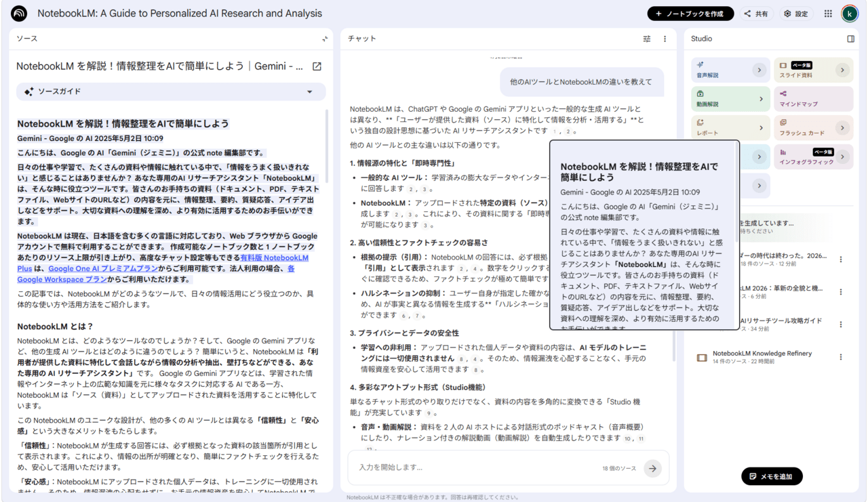The image size is (868, 502).
Task: Click the 共有 share button
Action: pos(756,14)
